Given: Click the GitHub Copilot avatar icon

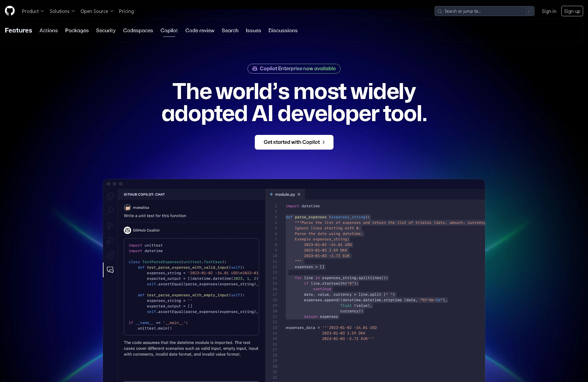Looking at the screenshot, I should pyautogui.click(x=127, y=230).
